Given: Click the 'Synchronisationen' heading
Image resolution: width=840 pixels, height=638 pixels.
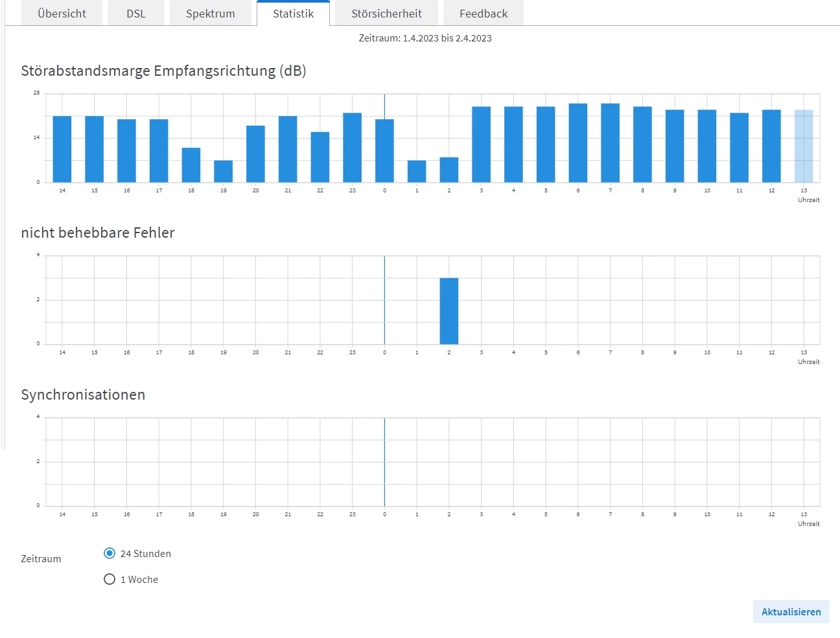Looking at the screenshot, I should (83, 394).
